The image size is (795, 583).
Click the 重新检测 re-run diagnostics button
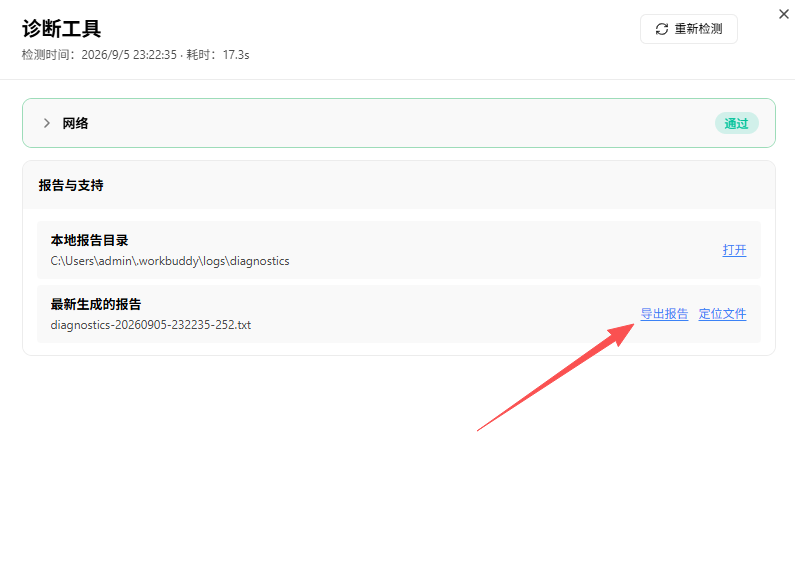click(689, 29)
